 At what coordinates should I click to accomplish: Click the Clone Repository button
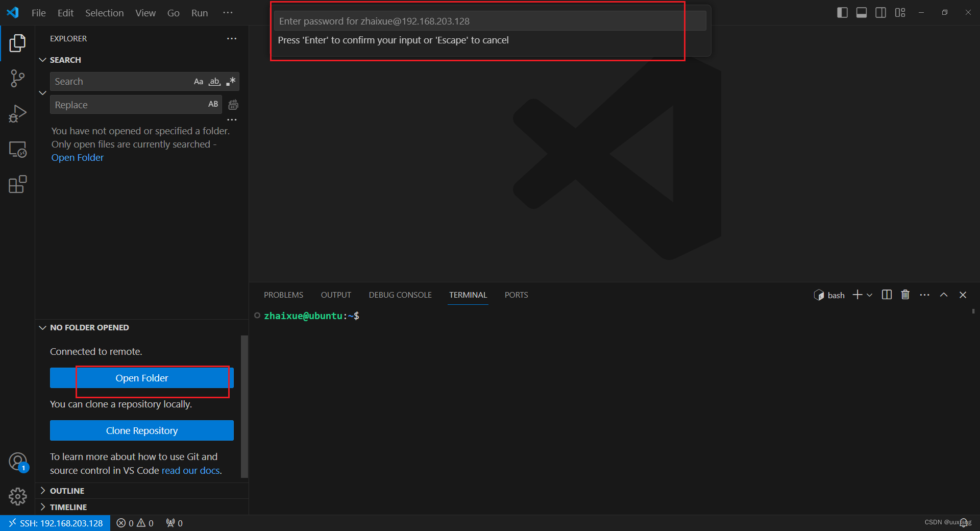[x=141, y=430]
